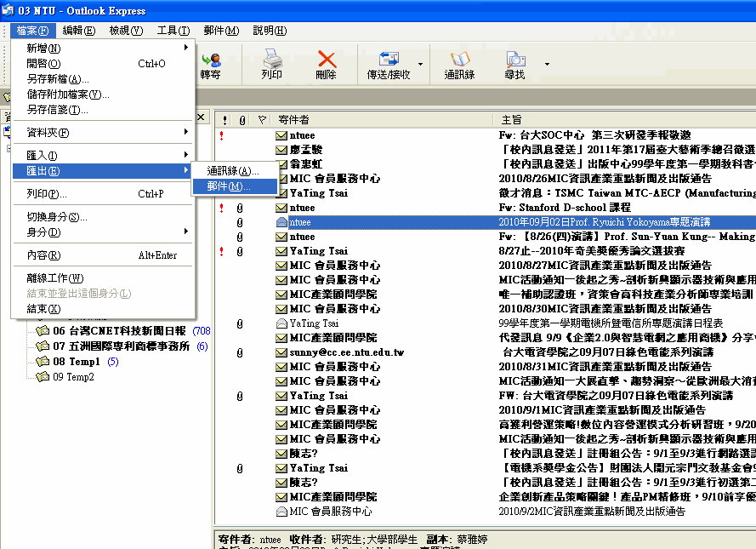Open email Fw: Stanford D-school 課程
The height and width of the screenshot is (549, 756).
coord(565,208)
